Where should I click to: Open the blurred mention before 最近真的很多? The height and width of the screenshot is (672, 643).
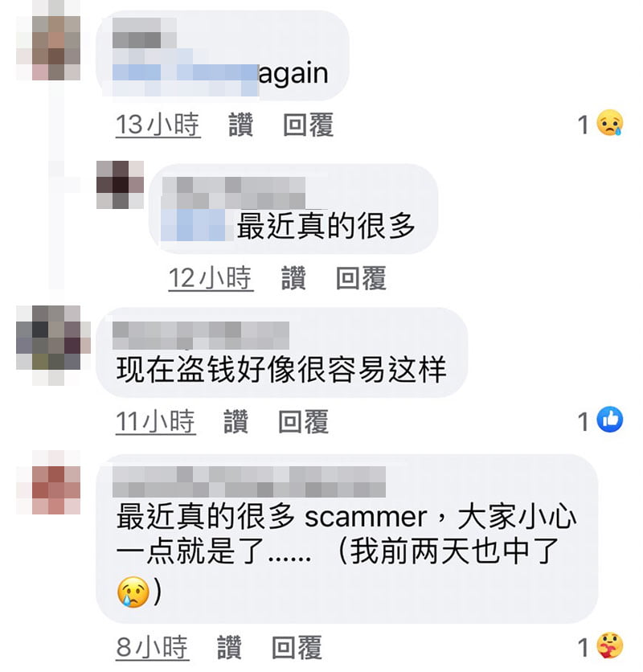tap(194, 225)
